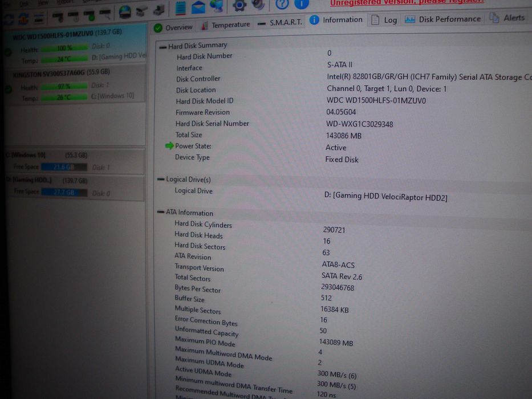
Task: Click the 21.6 GB free space bar
Action: coord(64,167)
